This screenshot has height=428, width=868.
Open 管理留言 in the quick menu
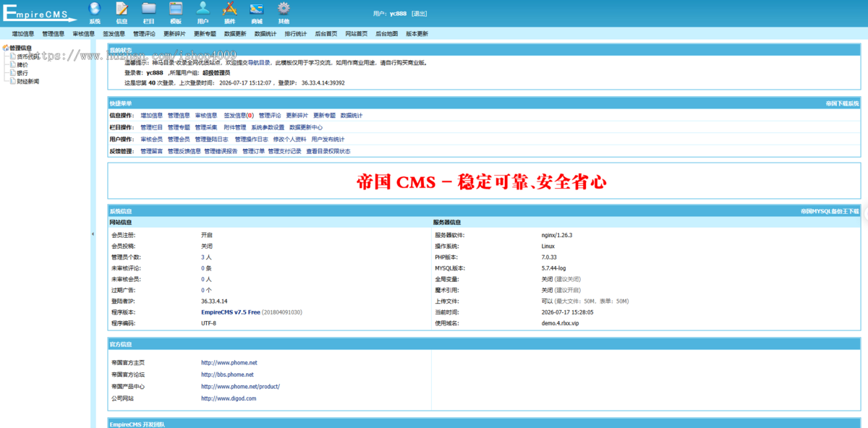coord(152,151)
